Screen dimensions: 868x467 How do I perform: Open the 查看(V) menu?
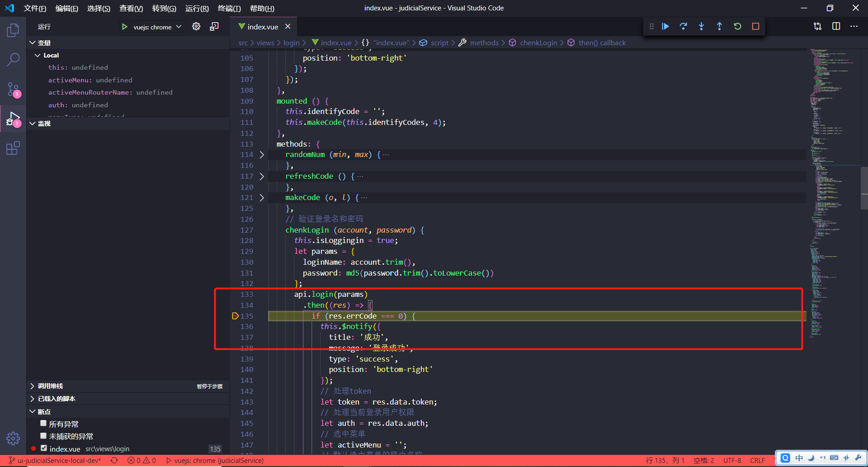(x=131, y=9)
